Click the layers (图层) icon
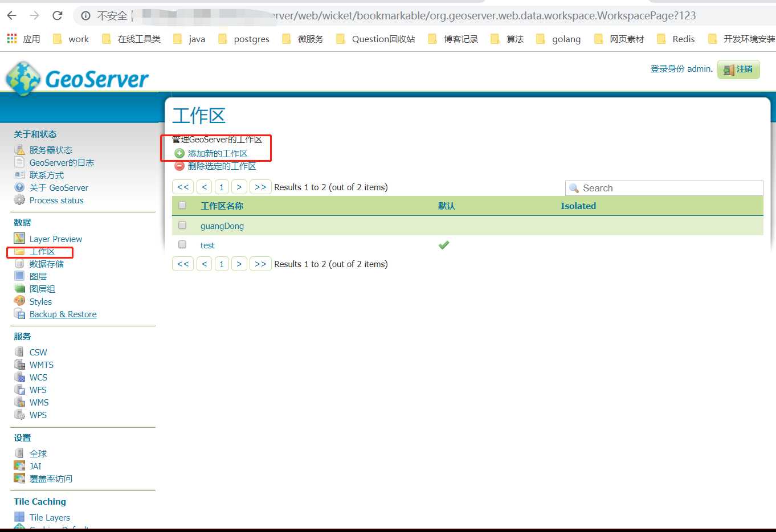The image size is (776, 532). (x=19, y=276)
